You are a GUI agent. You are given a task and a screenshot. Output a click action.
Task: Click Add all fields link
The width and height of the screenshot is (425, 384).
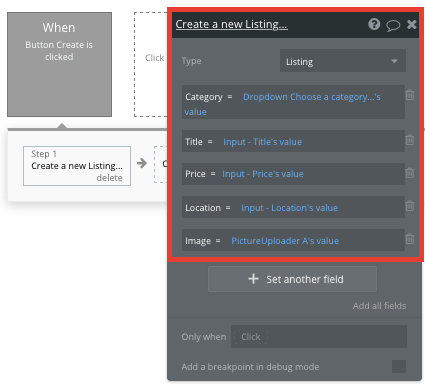[x=379, y=306]
